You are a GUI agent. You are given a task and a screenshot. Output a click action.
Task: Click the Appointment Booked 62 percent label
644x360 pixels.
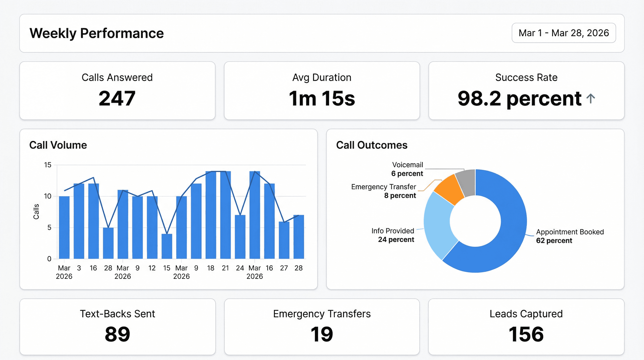click(x=570, y=236)
